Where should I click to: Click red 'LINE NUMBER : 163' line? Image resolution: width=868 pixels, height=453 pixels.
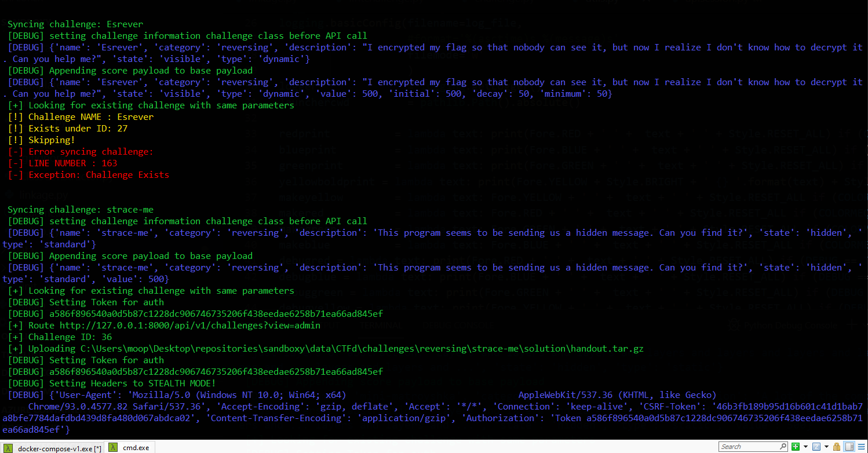click(63, 163)
